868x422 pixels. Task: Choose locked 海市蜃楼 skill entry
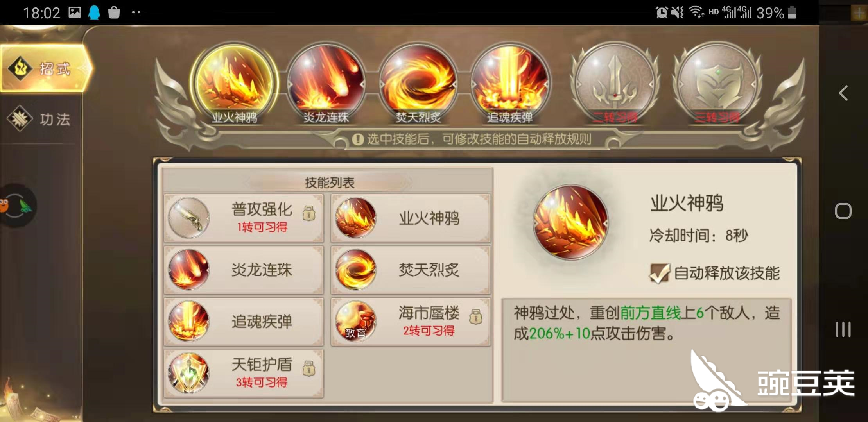[411, 322]
